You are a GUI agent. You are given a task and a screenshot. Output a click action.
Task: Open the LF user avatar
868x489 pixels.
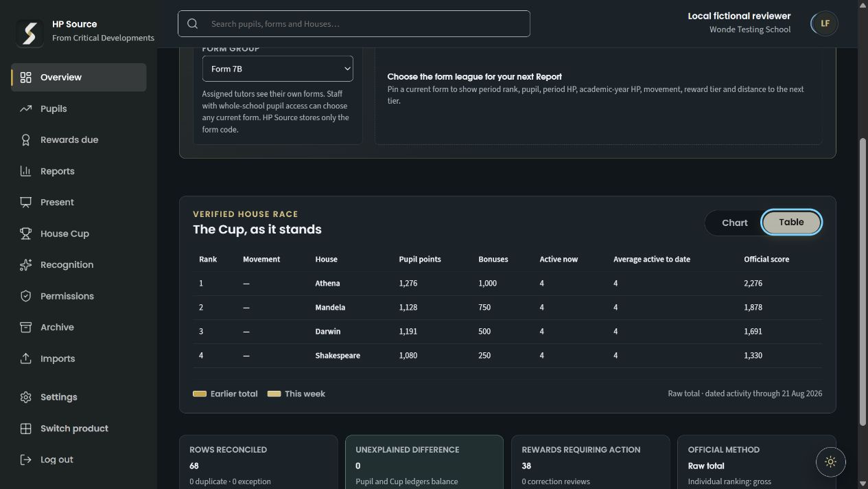click(x=824, y=23)
